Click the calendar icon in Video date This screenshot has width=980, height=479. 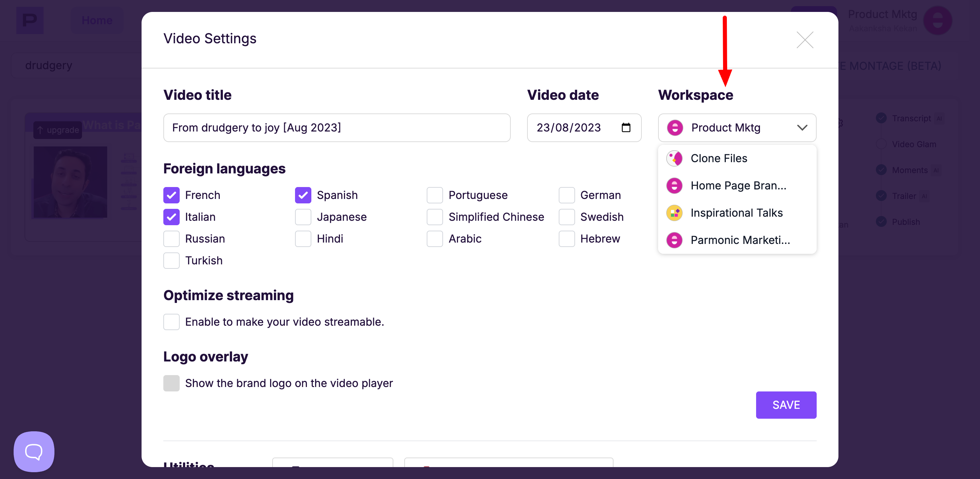[x=626, y=127]
